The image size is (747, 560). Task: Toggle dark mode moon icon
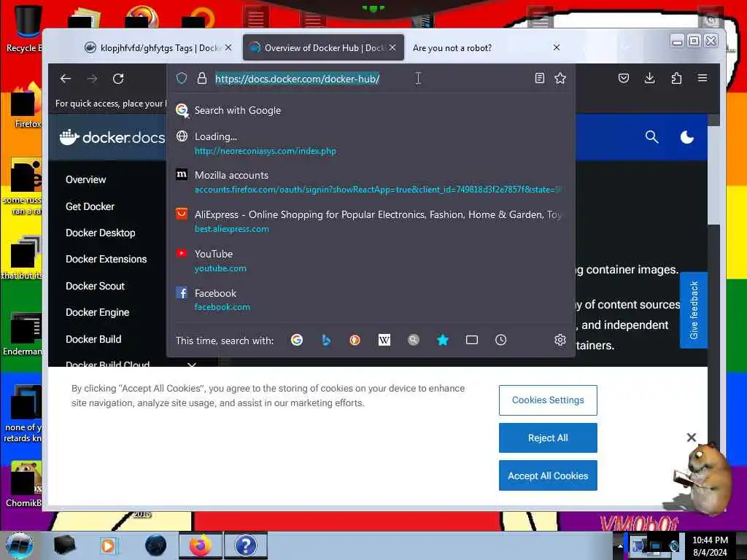[x=686, y=137]
